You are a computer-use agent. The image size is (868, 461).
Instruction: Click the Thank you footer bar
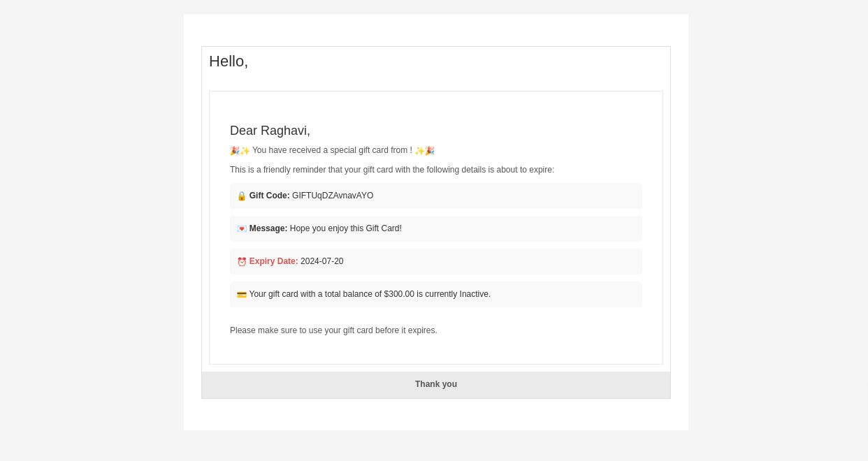(435, 384)
